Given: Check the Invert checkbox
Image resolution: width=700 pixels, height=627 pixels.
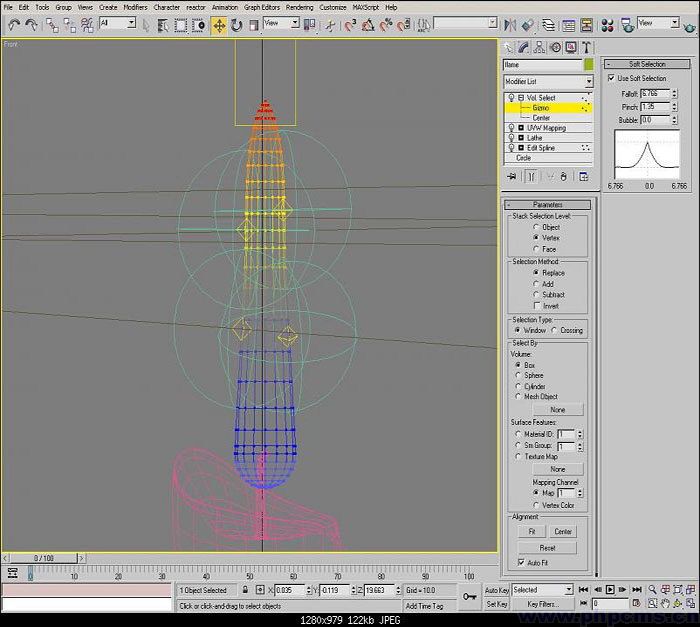Looking at the screenshot, I should [x=537, y=306].
